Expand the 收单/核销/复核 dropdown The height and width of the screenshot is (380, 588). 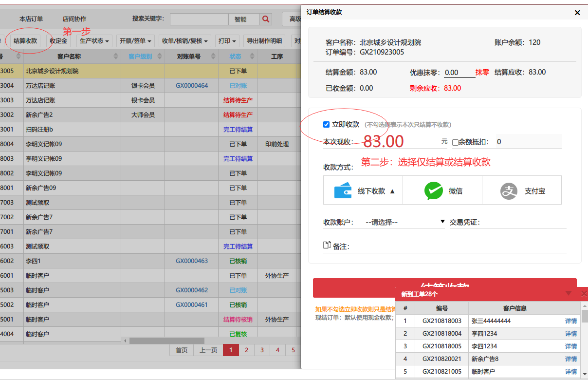click(185, 41)
